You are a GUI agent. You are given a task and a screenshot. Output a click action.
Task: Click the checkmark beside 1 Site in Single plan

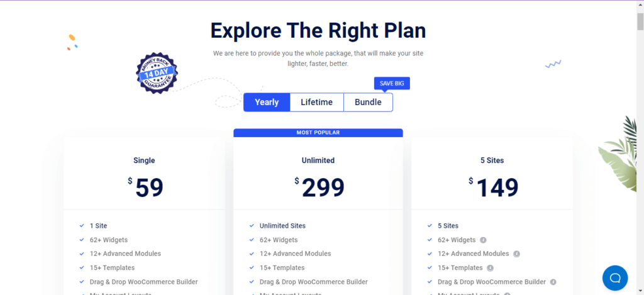pyautogui.click(x=82, y=226)
